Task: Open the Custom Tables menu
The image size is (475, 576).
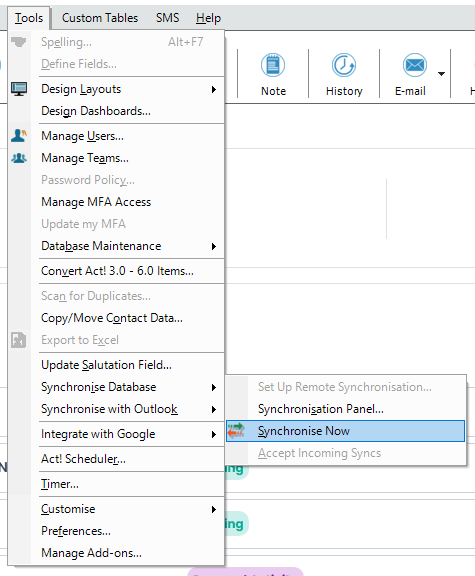Action: [100, 18]
